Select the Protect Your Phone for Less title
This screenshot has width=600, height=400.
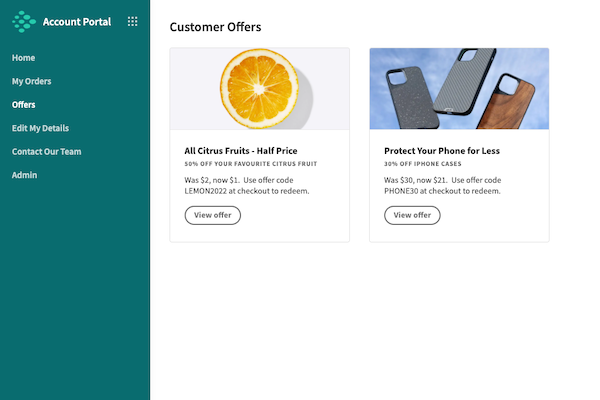(x=442, y=151)
